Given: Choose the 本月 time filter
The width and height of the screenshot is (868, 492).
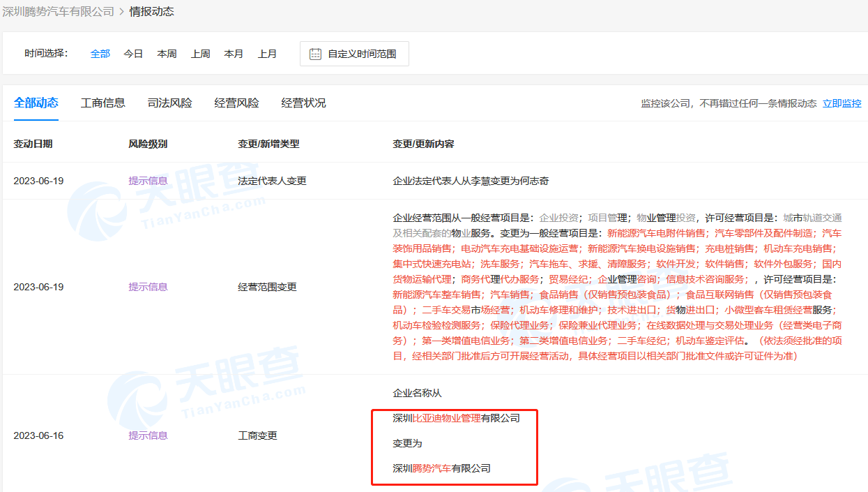Looking at the screenshot, I should pyautogui.click(x=234, y=54).
